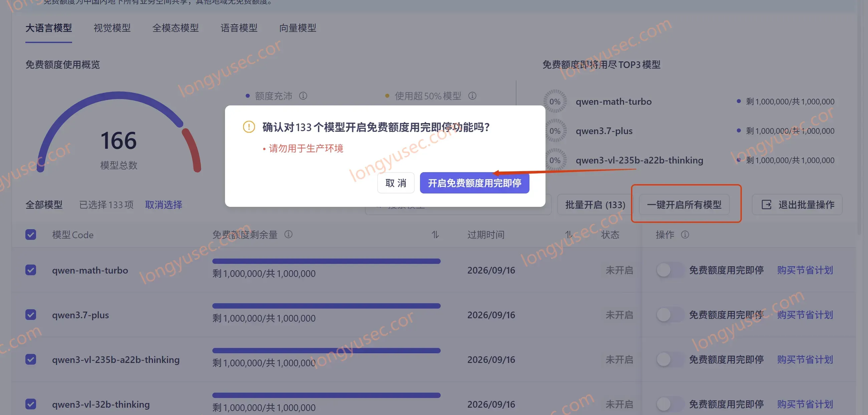
Task: Click 一键开启所有模型 button
Action: pyautogui.click(x=684, y=204)
